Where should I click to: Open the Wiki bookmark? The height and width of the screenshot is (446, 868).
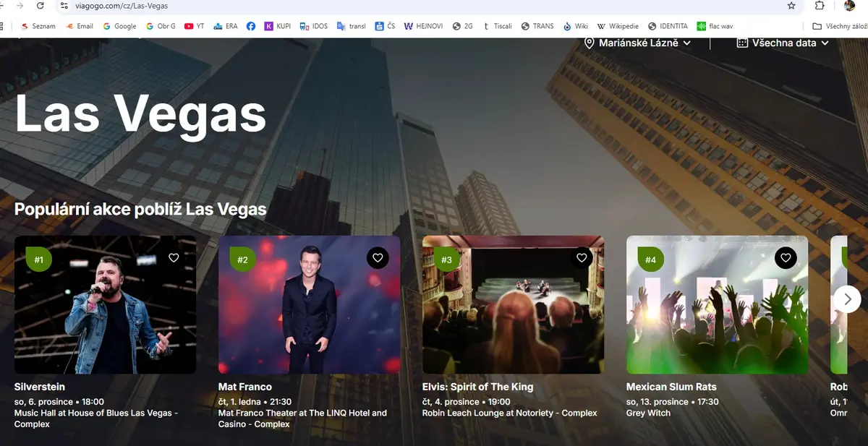[576, 26]
